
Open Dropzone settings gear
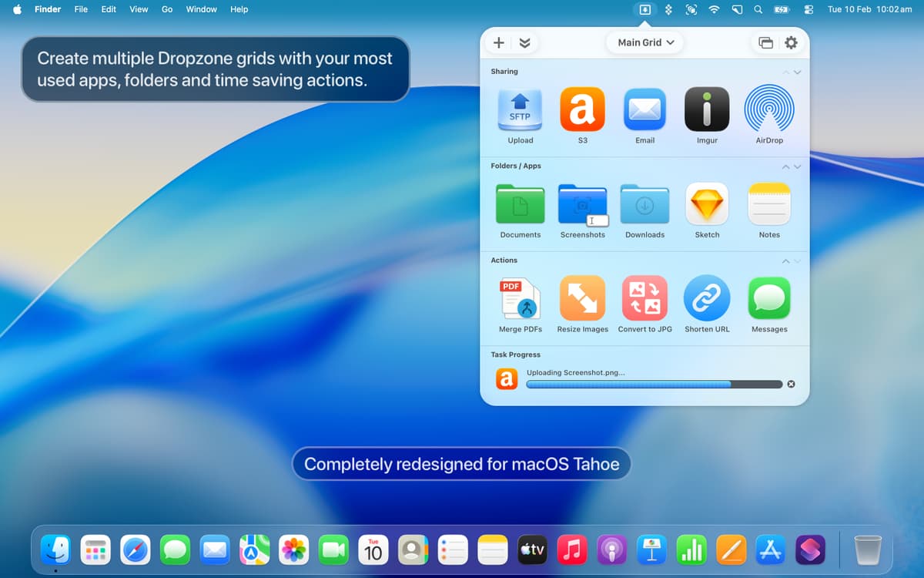791,42
